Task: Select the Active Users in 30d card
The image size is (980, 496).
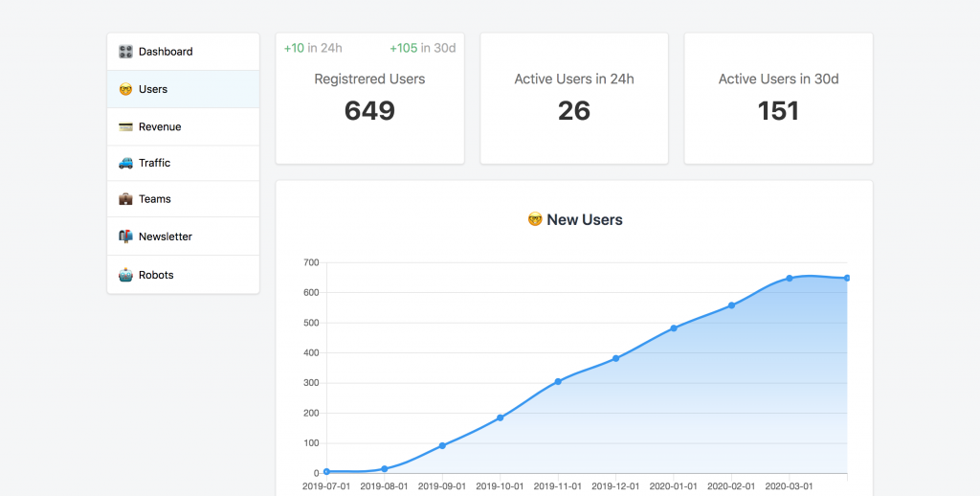Action: [778, 99]
